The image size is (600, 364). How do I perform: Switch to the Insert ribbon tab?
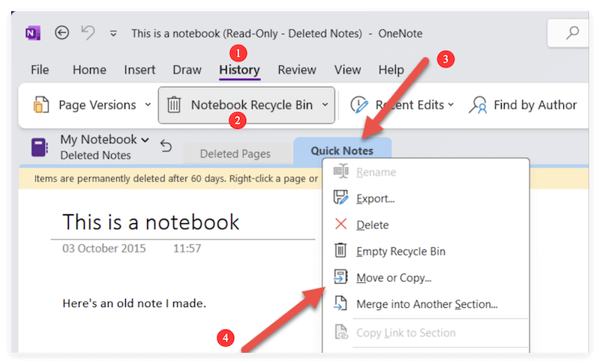tap(139, 70)
